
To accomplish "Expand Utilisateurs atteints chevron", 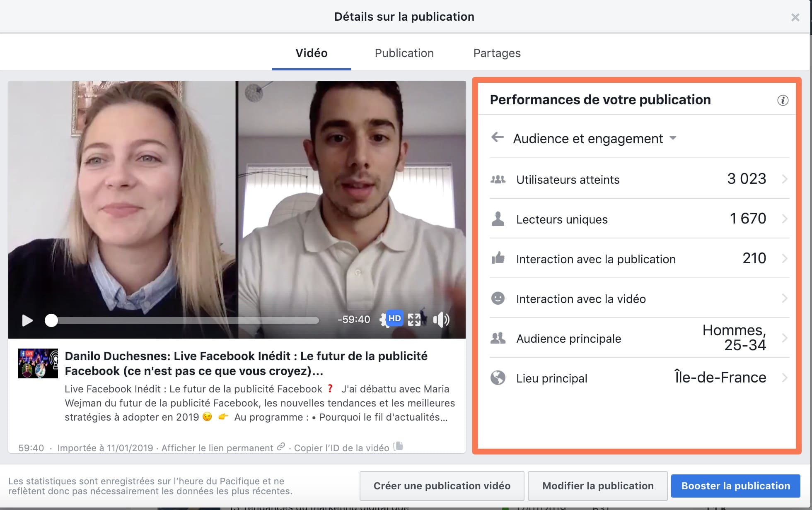I will (784, 179).
